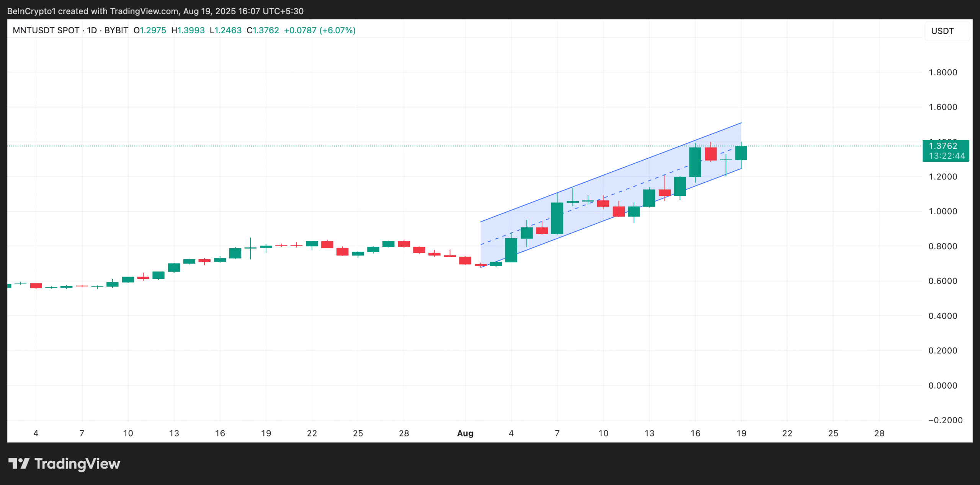980x485 pixels.
Task: Click the Aug month label on time axis
Action: click(465, 433)
